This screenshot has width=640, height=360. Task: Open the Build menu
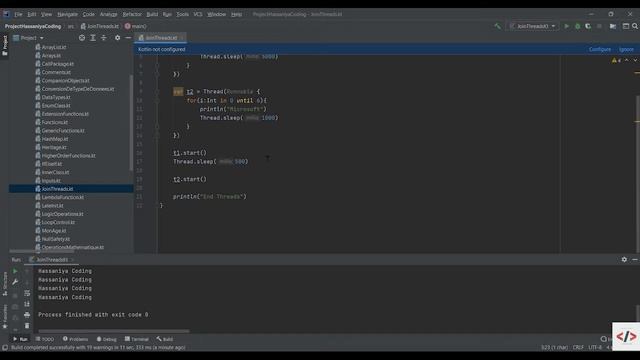(x=152, y=14)
